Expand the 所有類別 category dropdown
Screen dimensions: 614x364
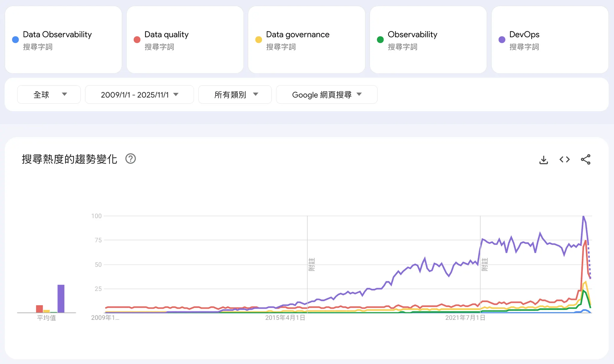(235, 95)
